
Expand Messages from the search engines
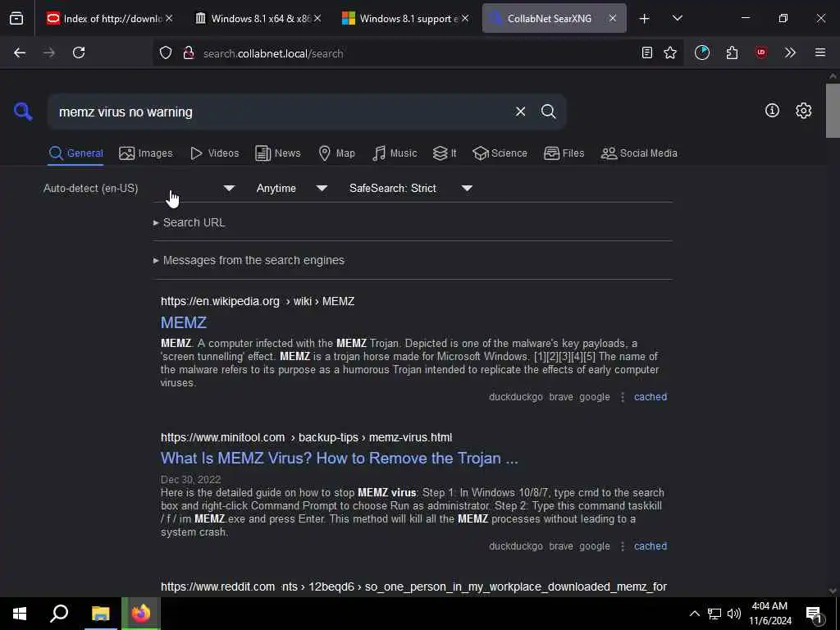click(x=249, y=260)
